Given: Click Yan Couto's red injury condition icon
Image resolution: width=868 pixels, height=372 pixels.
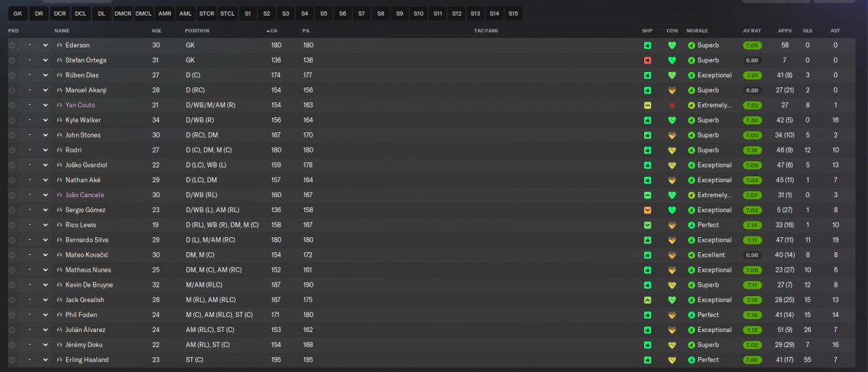Looking at the screenshot, I should pyautogui.click(x=672, y=105).
